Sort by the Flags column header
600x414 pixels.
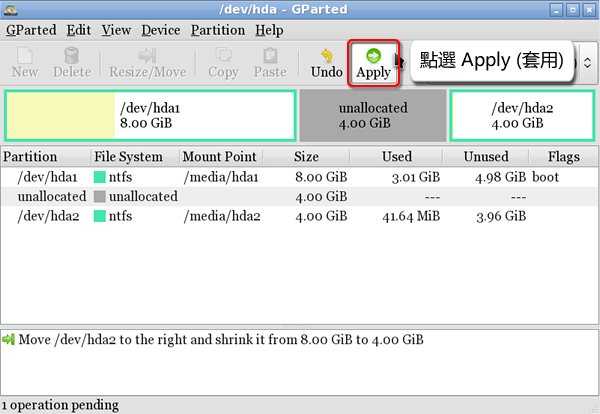click(563, 157)
